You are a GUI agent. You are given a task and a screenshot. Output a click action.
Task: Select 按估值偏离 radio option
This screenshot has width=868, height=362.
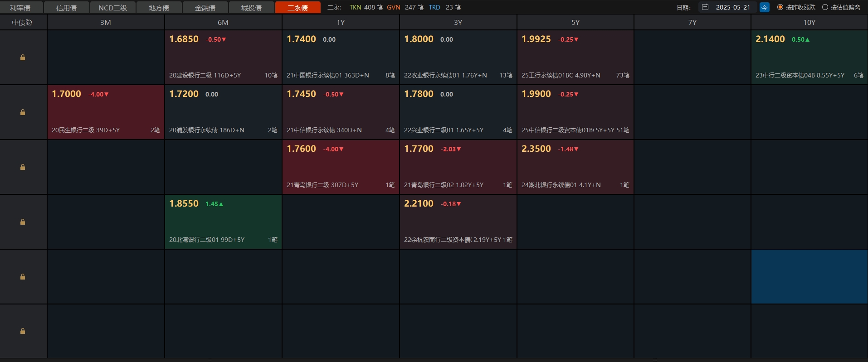point(841,7)
